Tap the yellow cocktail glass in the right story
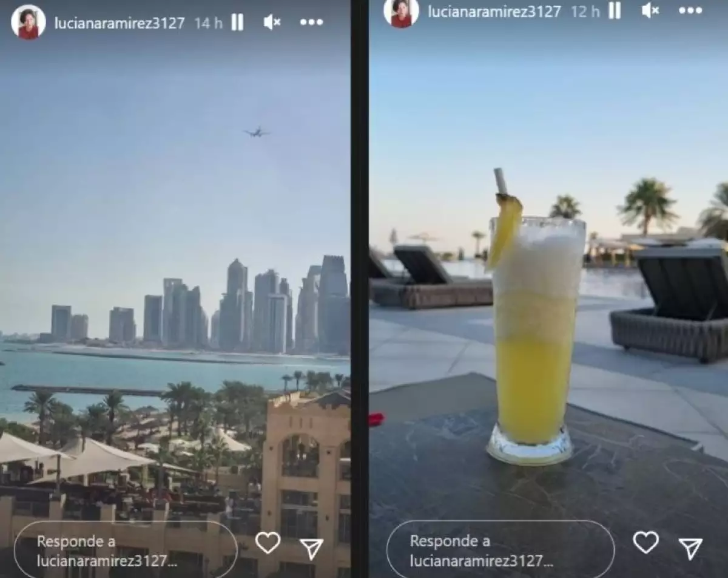 (x=533, y=334)
